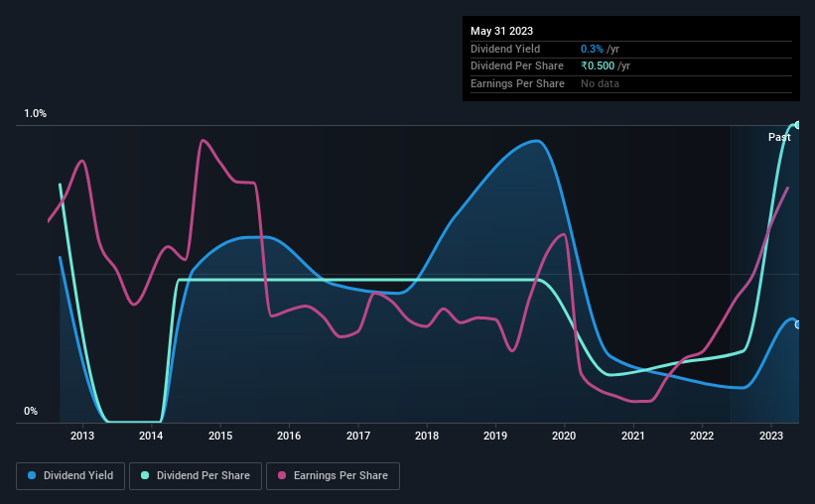This screenshot has height=504, width=815.
Task: Select the 2018 x-axis year label
Action: coord(427,436)
